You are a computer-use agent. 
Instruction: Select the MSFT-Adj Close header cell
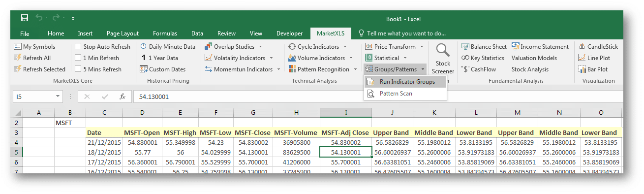(x=345, y=133)
